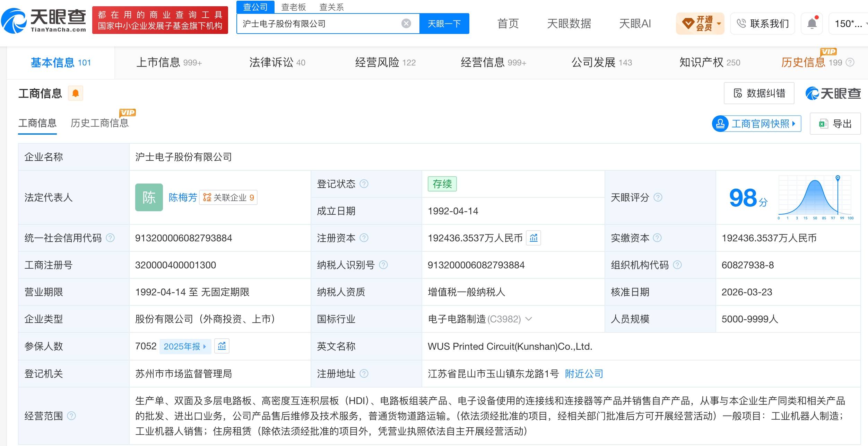Screen dimensions: 868x446
Task: Click the 附近公司 link
Action: click(x=584, y=374)
